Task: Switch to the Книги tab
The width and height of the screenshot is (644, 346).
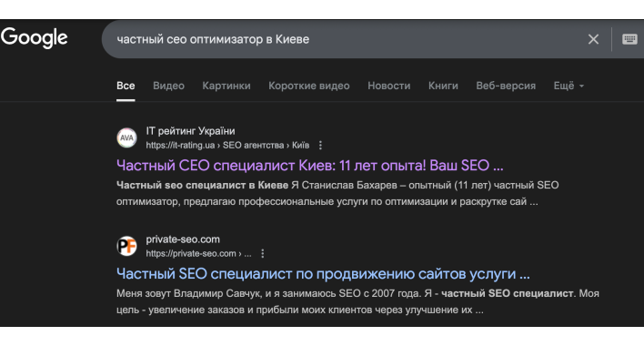Action: click(x=443, y=86)
